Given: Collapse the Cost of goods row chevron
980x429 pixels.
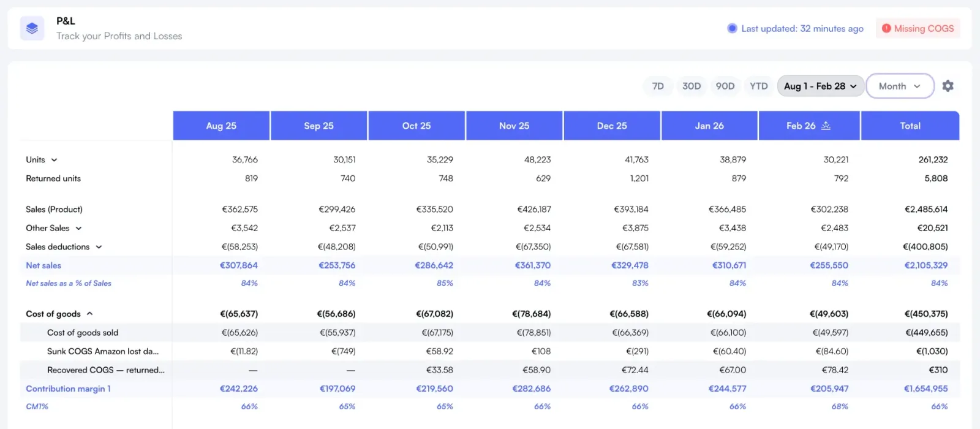Looking at the screenshot, I should 89,314.
